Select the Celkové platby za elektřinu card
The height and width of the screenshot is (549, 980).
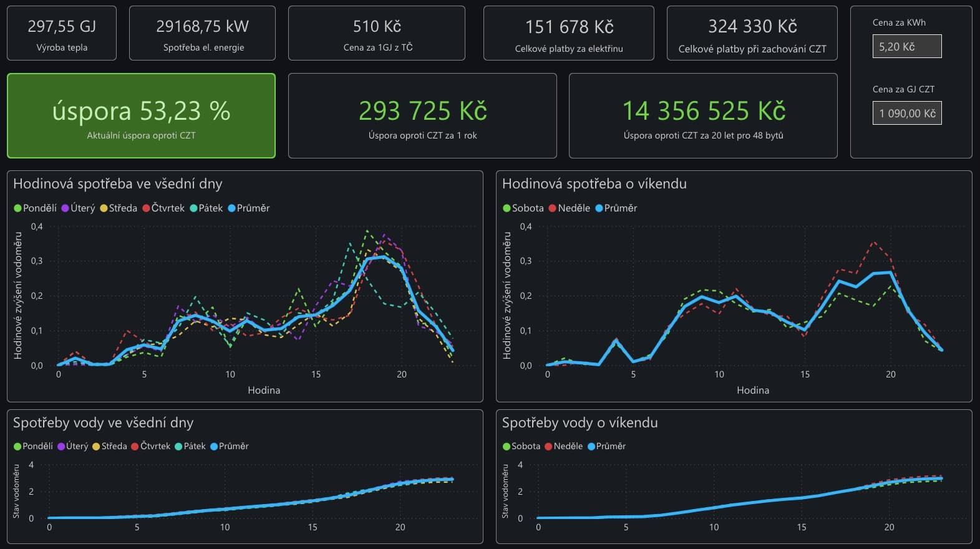pos(568,34)
